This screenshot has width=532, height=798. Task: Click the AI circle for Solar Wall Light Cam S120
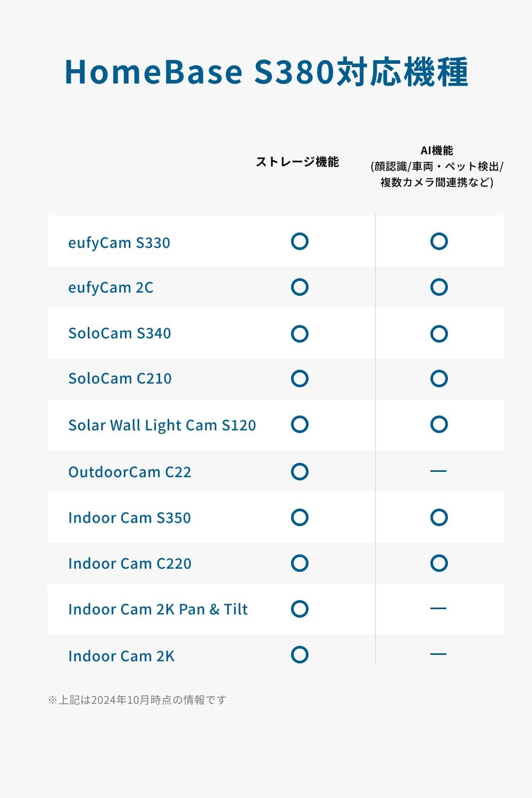(x=439, y=425)
